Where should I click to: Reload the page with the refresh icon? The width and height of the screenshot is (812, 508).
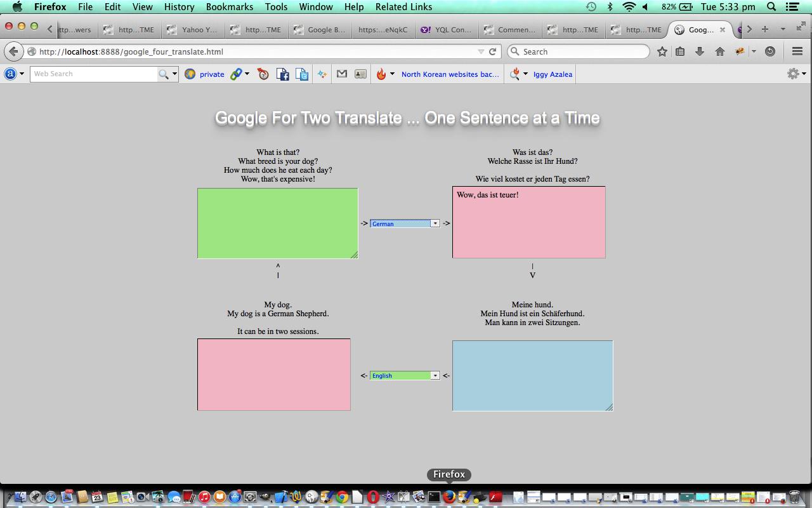tap(492, 51)
